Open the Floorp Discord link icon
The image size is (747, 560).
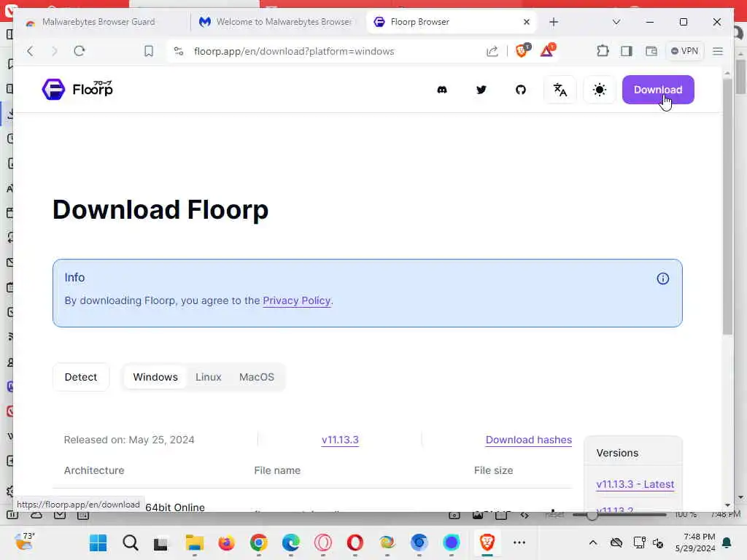(x=442, y=90)
